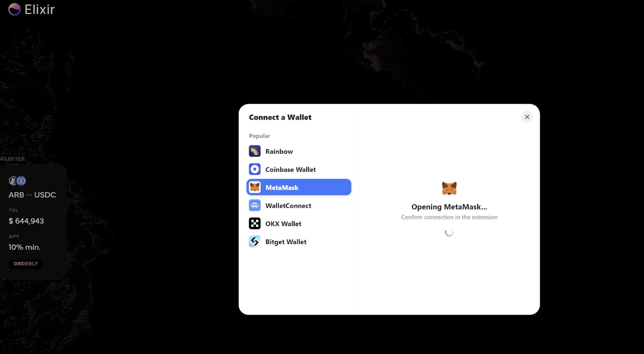Choose the Rainbow wallet label
The height and width of the screenshot is (354, 644).
point(279,152)
